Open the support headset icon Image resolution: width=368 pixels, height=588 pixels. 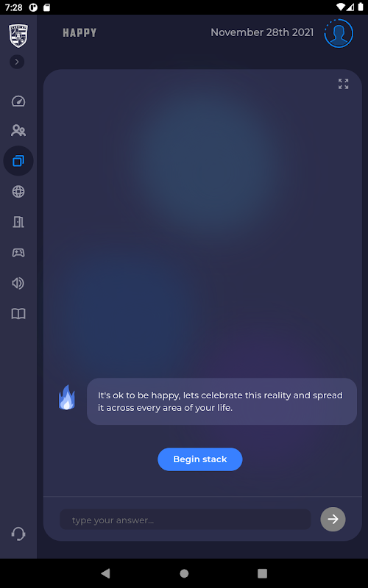click(18, 534)
